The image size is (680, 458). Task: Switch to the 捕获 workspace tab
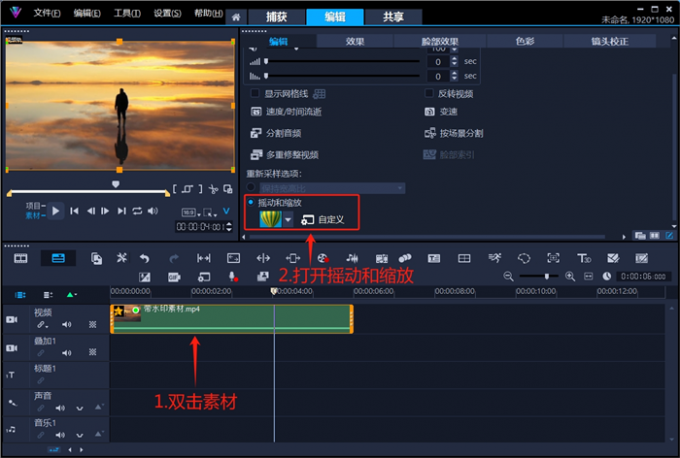276,17
